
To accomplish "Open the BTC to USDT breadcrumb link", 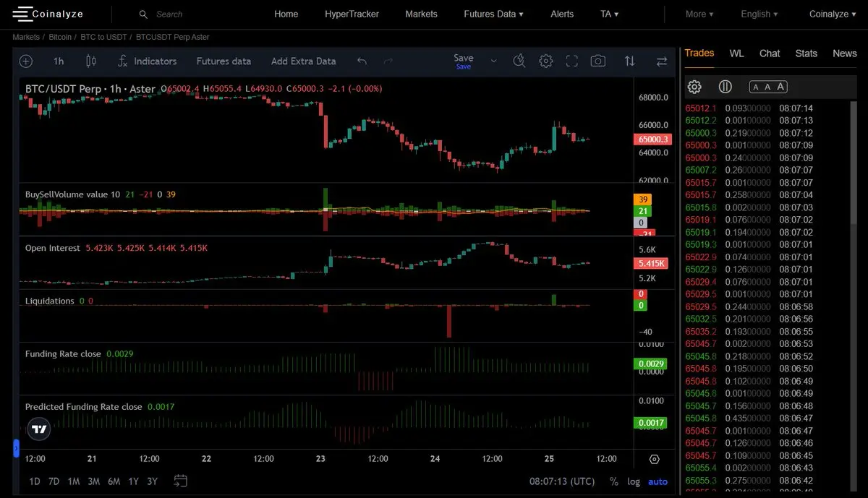I will [x=103, y=37].
